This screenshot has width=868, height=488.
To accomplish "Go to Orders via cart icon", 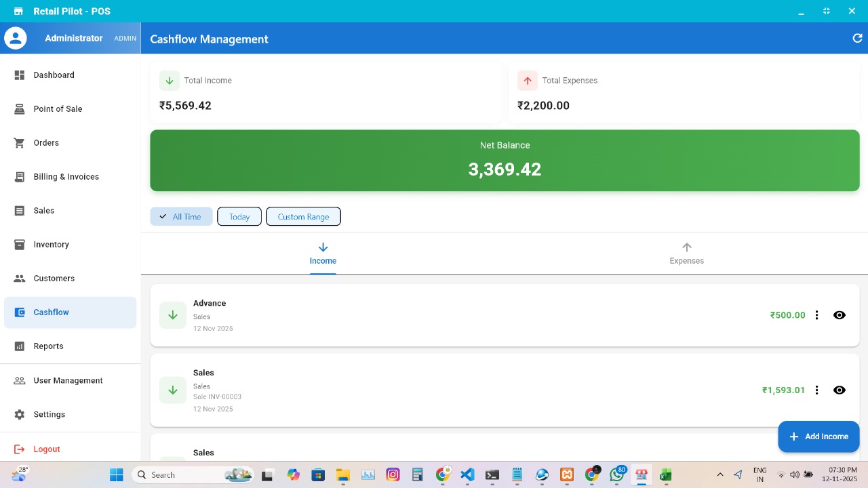I will click(20, 143).
